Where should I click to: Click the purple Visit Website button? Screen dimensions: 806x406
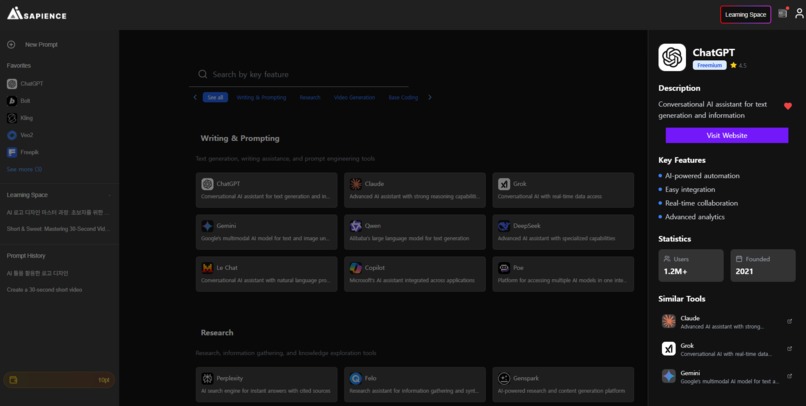(727, 136)
